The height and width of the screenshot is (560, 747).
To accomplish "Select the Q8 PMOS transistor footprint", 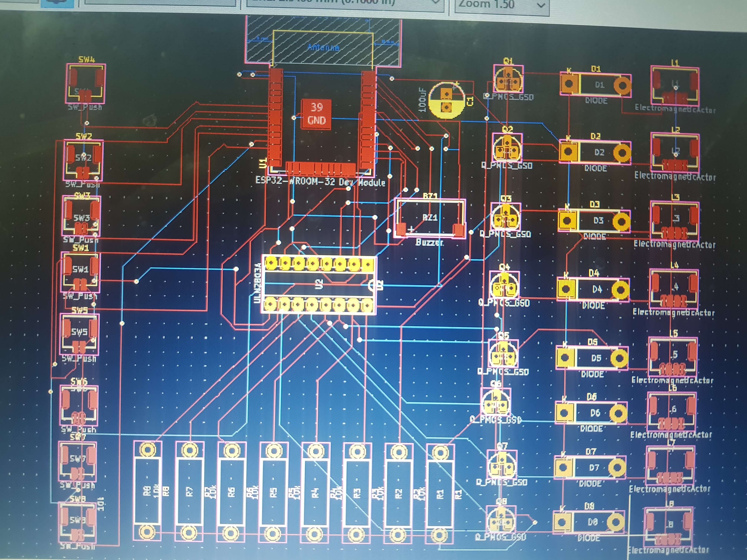I will click(x=501, y=520).
